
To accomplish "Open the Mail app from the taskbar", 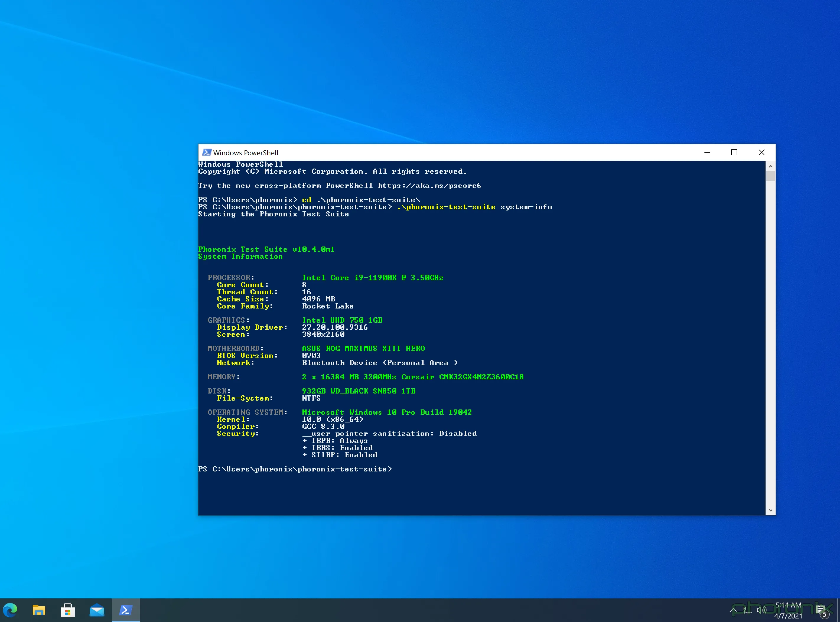I will 97,610.
